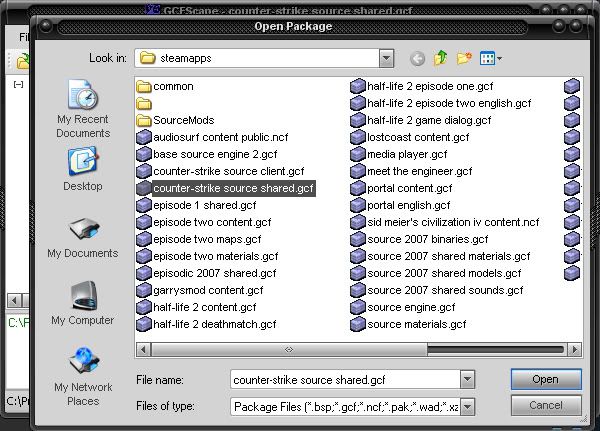The width and height of the screenshot is (600, 431).
Task: Expand the Look in steamapps dropdown
Action: 391,59
